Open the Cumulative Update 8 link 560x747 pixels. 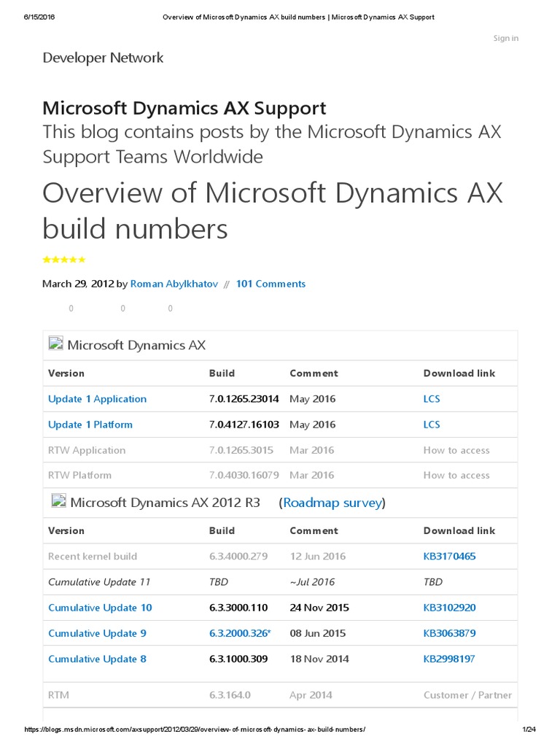pyautogui.click(x=97, y=659)
